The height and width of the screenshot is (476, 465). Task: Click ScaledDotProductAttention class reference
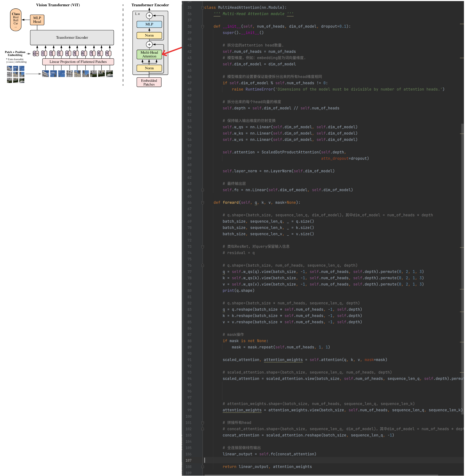tap(290, 152)
